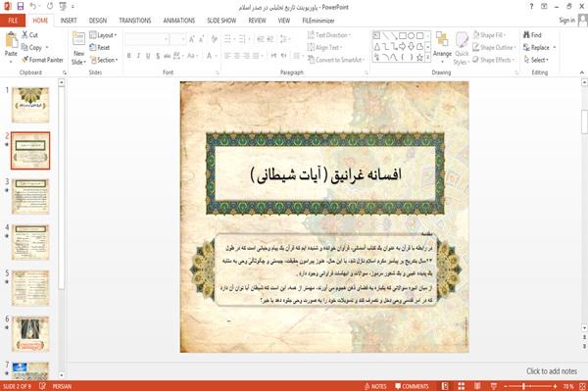Viewport: 588px width, 391px height.
Task: Switch to the TRANSITIONS tab
Action: (x=135, y=21)
